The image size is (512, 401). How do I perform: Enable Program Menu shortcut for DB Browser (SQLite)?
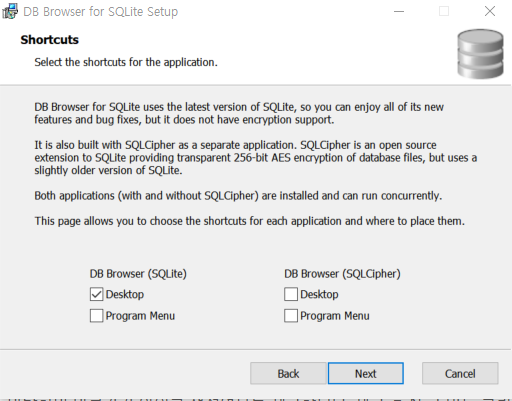tap(96, 316)
